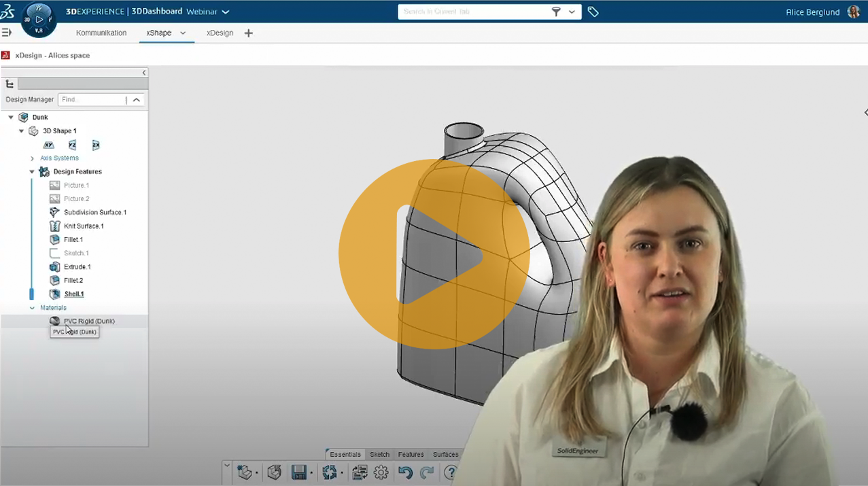Expand the Axis Systems node

tap(32, 158)
